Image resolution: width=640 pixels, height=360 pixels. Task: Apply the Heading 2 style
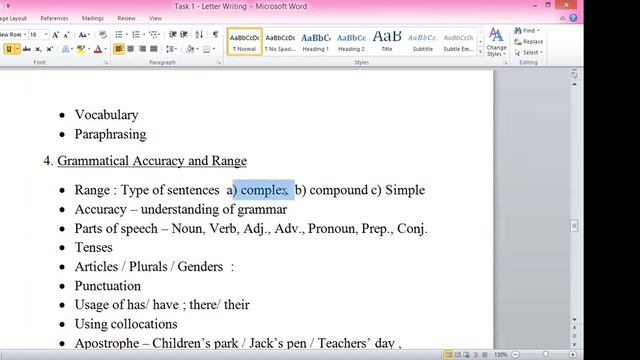(x=351, y=42)
